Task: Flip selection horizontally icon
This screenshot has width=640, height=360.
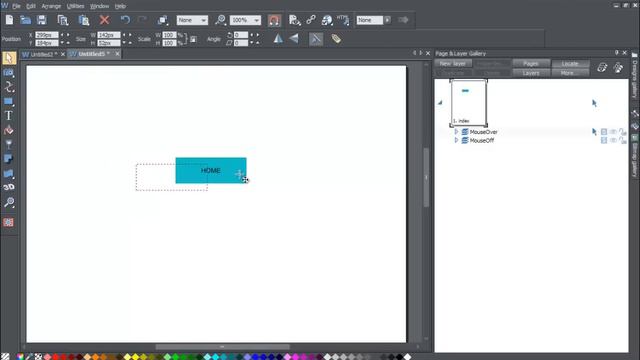Action: coord(278,39)
